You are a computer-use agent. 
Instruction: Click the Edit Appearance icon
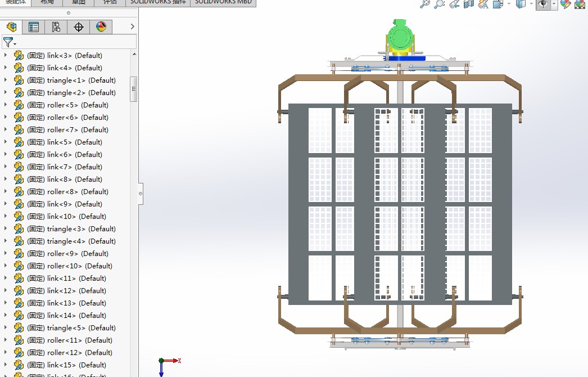(566, 4)
